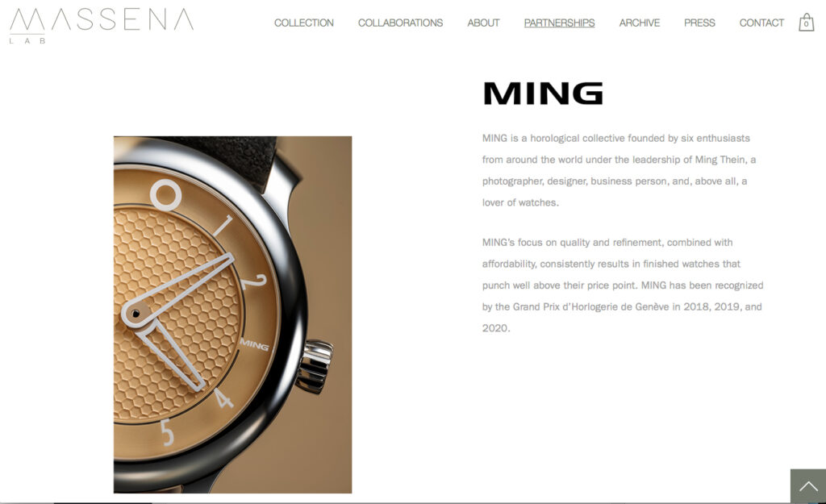Go to the Contact page

click(761, 23)
